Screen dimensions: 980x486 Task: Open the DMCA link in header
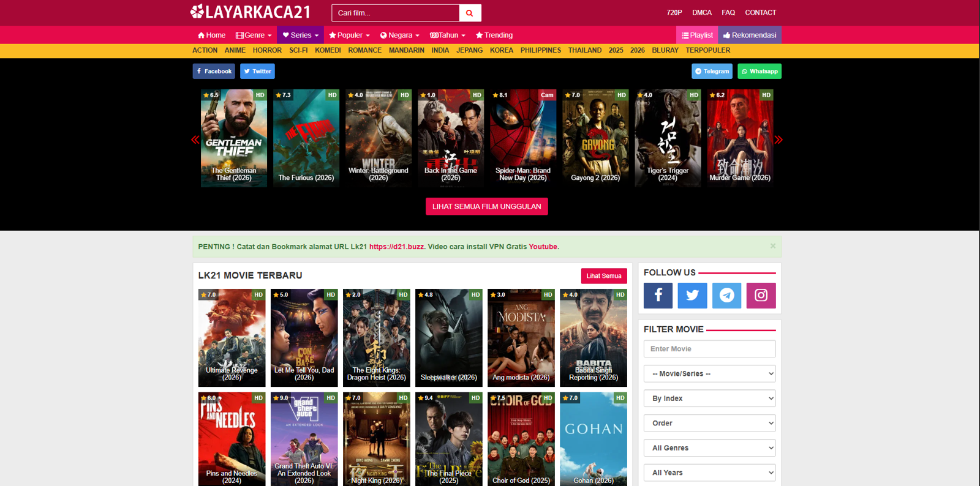[702, 12]
